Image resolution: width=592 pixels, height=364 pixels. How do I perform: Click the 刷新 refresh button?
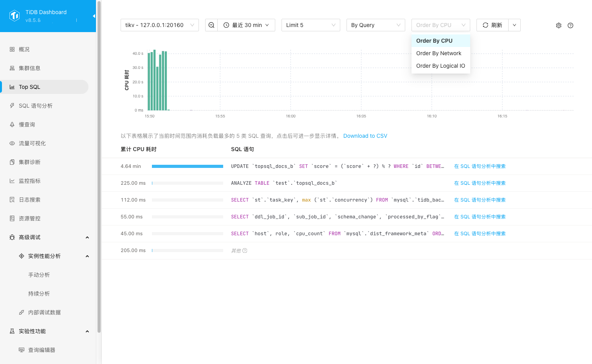(x=493, y=25)
